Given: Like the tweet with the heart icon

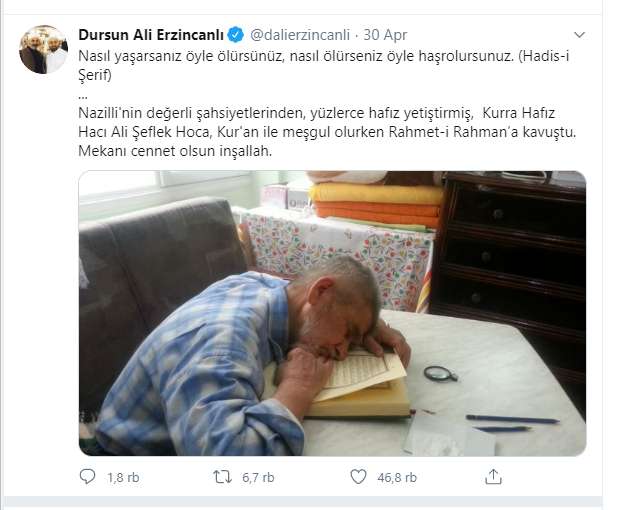Looking at the screenshot, I should [x=358, y=477].
